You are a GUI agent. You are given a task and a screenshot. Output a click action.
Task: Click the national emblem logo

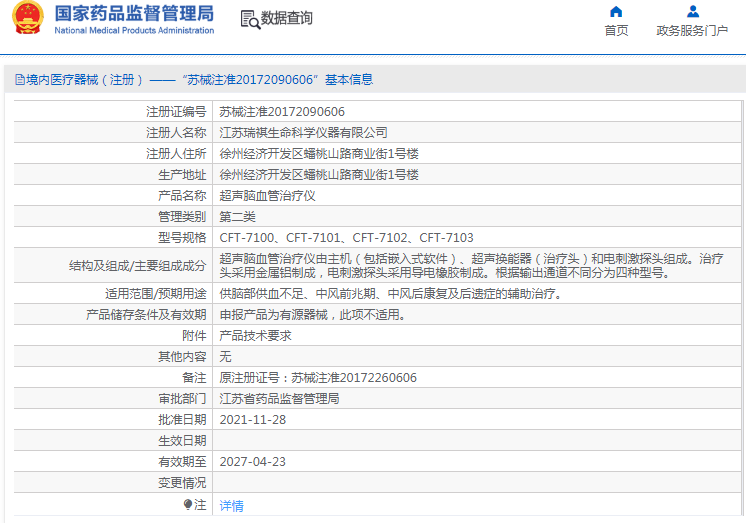point(27,19)
